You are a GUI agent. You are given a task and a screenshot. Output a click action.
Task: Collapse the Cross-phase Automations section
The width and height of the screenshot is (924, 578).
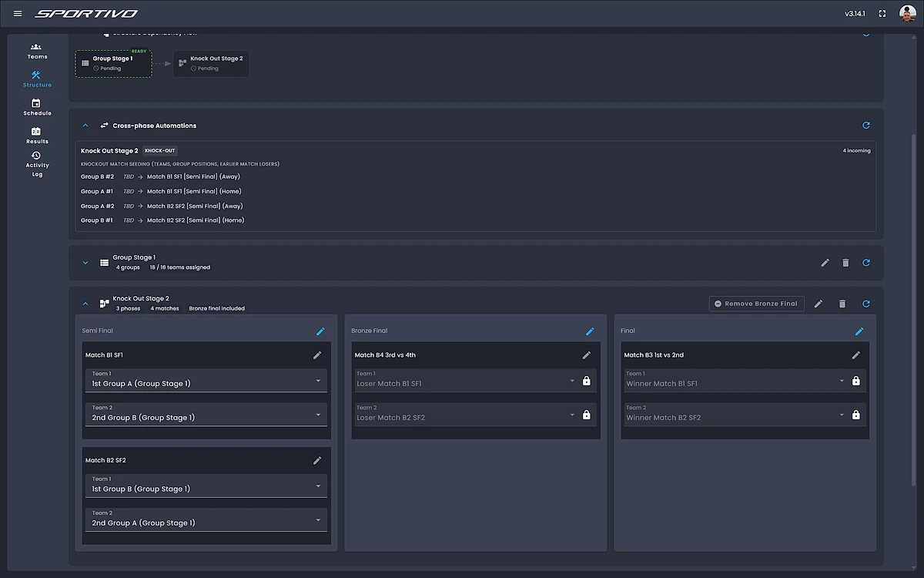coord(85,125)
